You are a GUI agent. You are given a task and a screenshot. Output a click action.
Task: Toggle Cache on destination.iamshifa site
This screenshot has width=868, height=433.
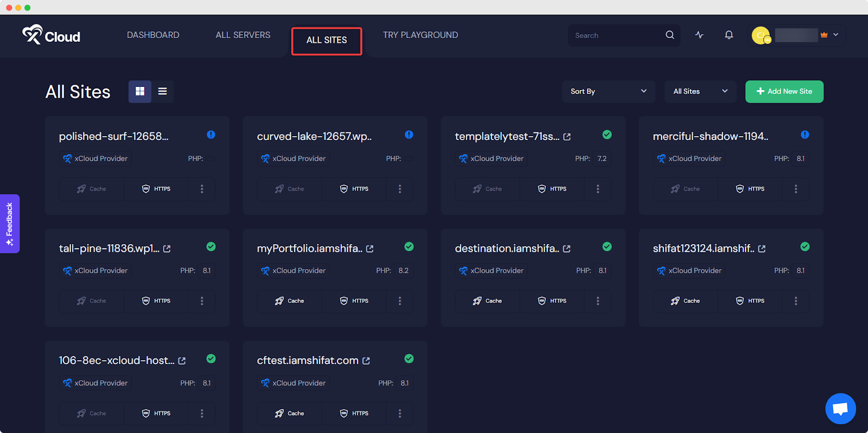(x=487, y=301)
